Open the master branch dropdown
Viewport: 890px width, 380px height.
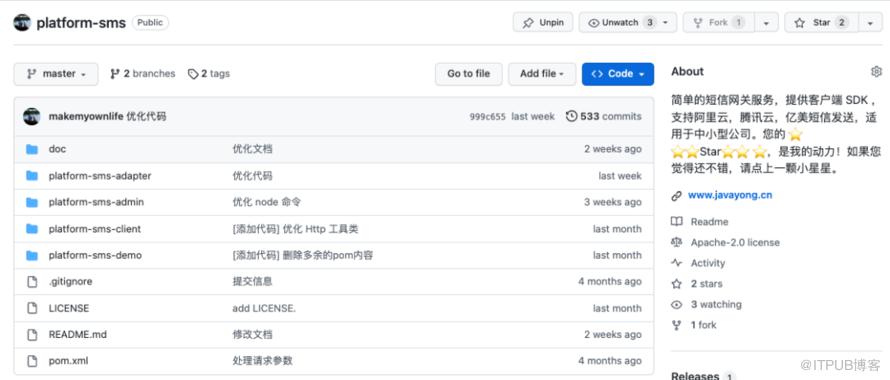[56, 74]
